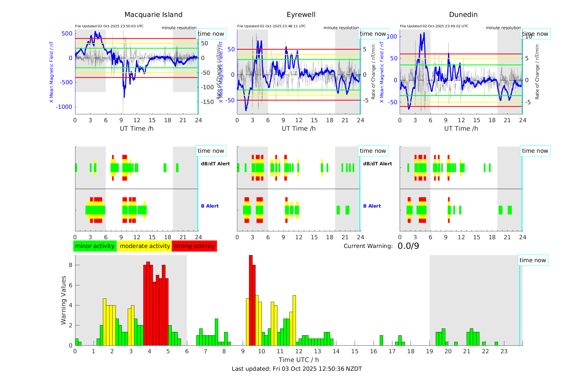The height and width of the screenshot is (392, 578).
Task: Click the strong activity red legend swatch
Action: (194, 246)
